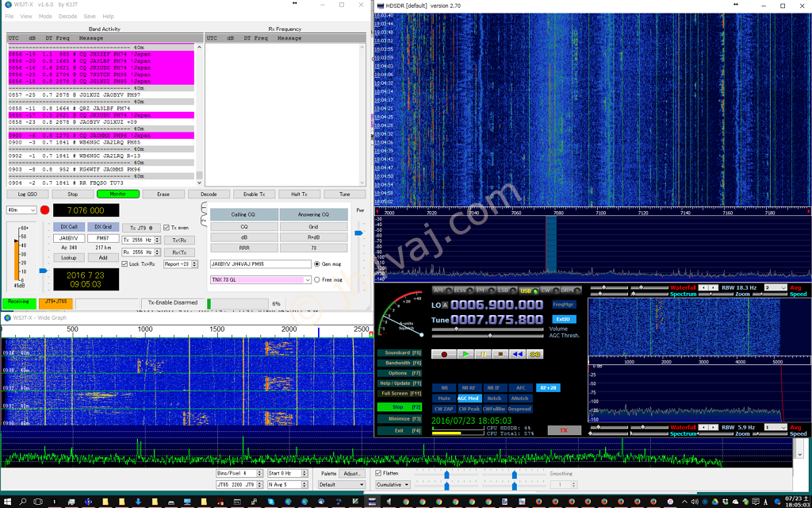Viewport: 812px width, 508px height.
Task: Select ECSS mode in HDSDR
Action: 462,291
